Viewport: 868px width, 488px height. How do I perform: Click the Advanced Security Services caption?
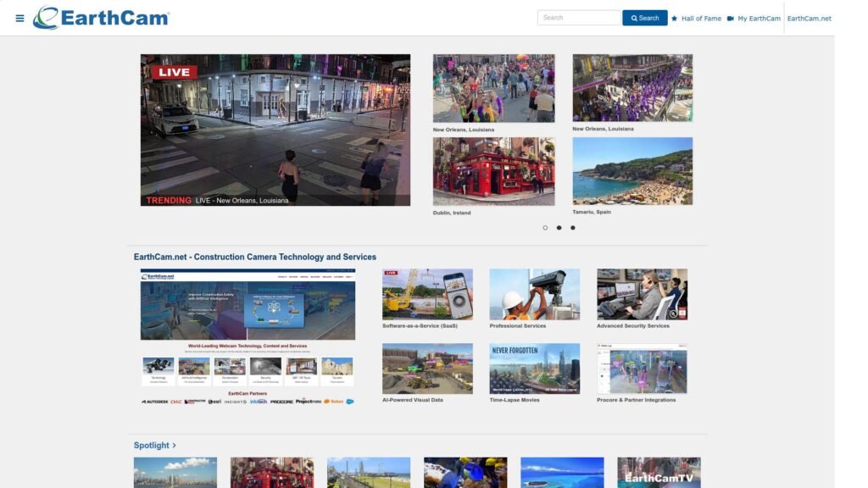coord(632,326)
